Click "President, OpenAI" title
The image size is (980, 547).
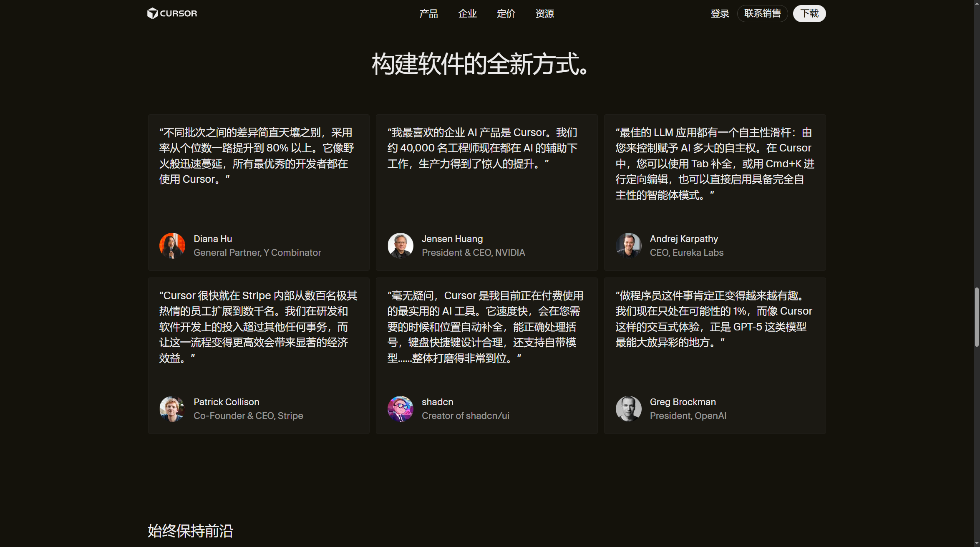pos(688,416)
